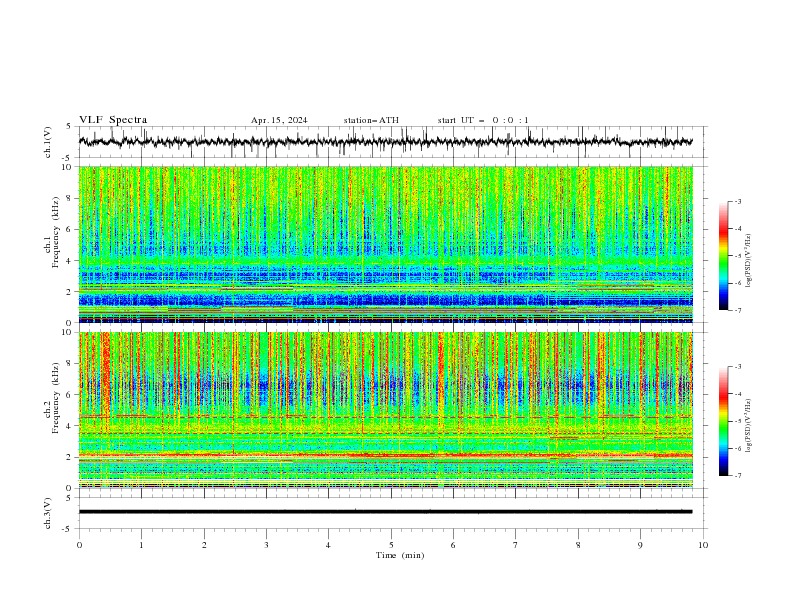Viewport: 792px width, 612px height.
Task: Click time axis tick label "0"
Action: coord(79,545)
